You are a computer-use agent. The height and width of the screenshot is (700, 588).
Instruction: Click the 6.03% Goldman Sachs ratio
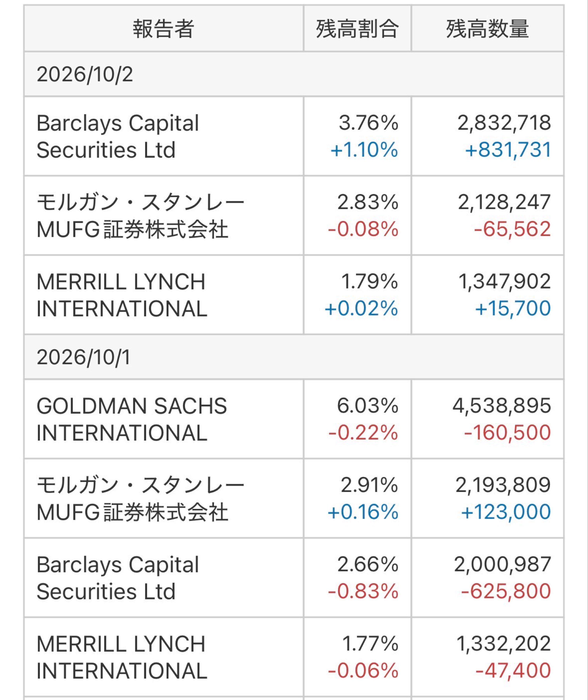[368, 406]
